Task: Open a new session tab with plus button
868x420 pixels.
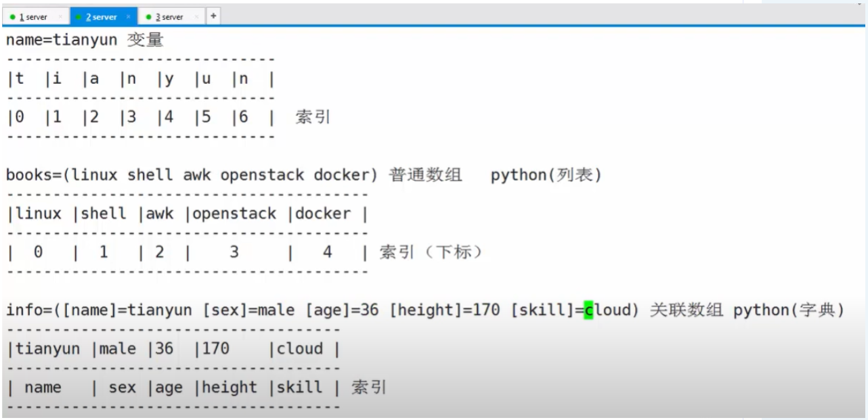Action: (213, 16)
